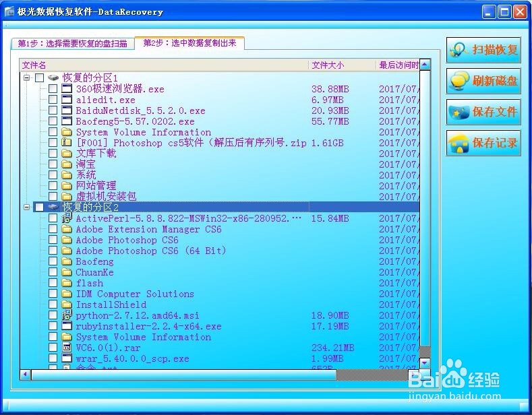This screenshot has height=415, width=532.
Task: Click the folder icon of Adobe Extension Manager CS6
Action: click(x=67, y=229)
